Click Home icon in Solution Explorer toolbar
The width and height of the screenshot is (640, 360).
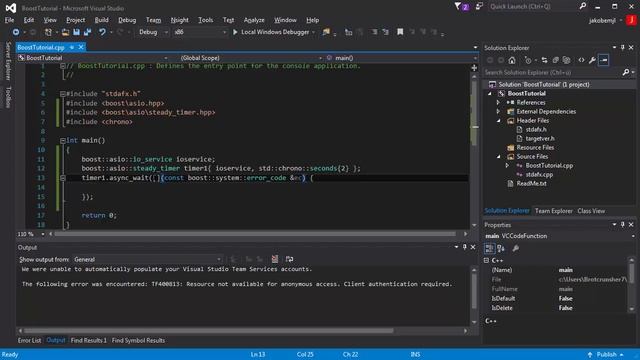512,60
